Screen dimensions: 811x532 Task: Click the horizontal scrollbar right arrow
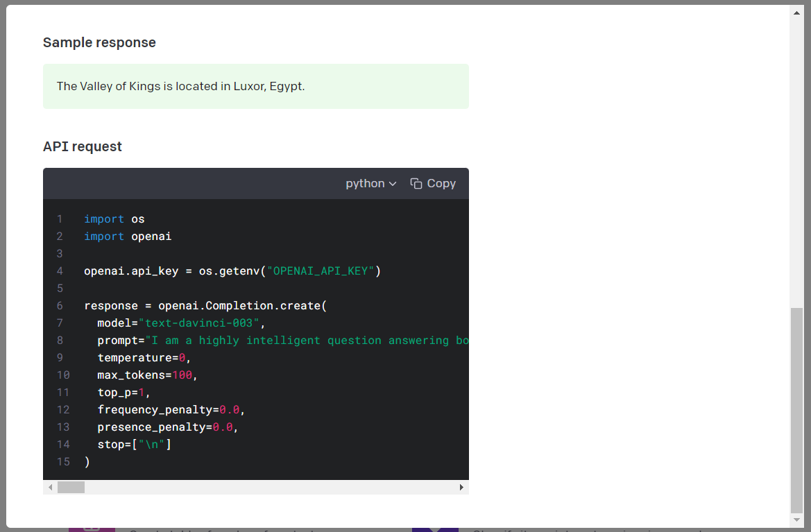click(461, 487)
